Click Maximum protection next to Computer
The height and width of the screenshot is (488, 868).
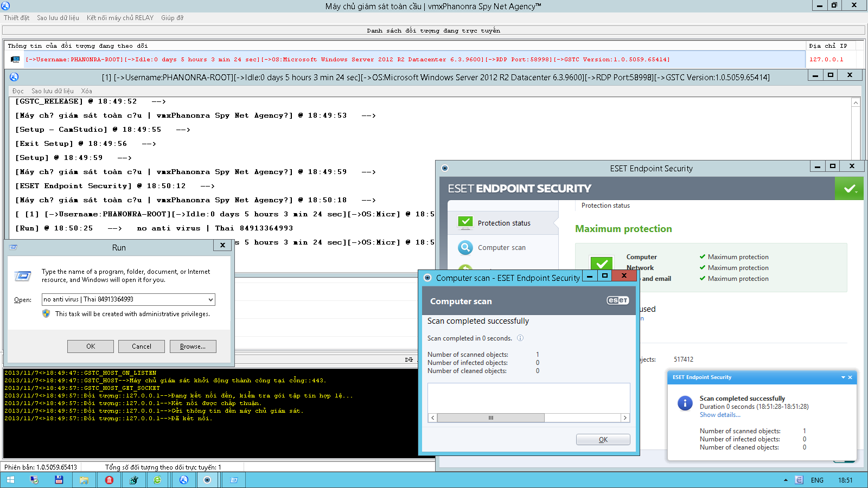pyautogui.click(x=738, y=257)
